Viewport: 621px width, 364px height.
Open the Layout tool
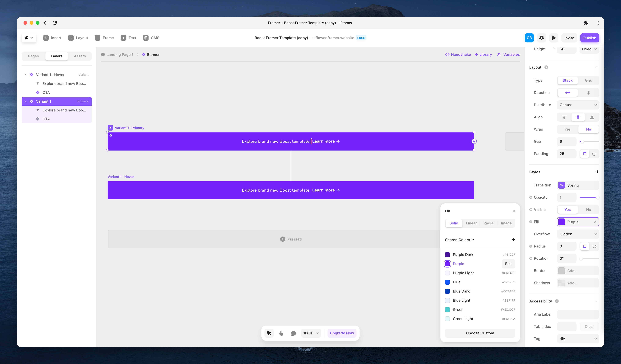(78, 38)
